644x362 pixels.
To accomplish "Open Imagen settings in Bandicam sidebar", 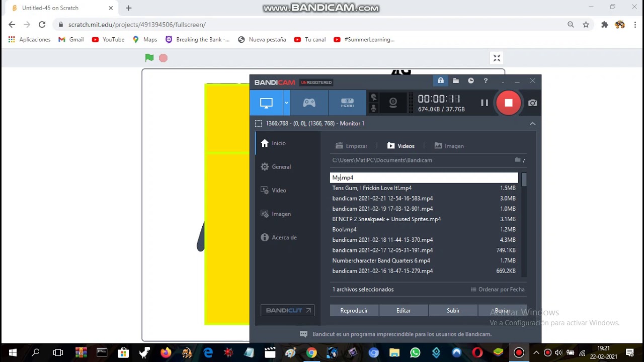I will click(x=288, y=214).
